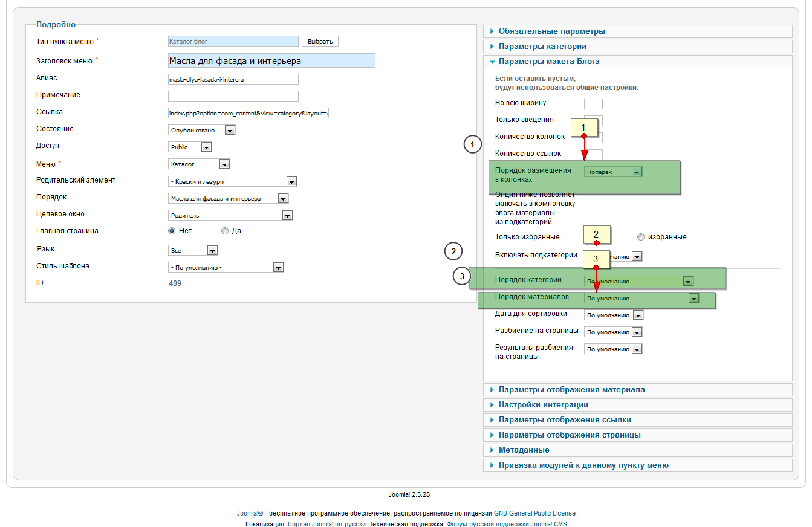Click the Во всю ширину input box
The height and width of the screenshot is (527, 812).
[593, 103]
